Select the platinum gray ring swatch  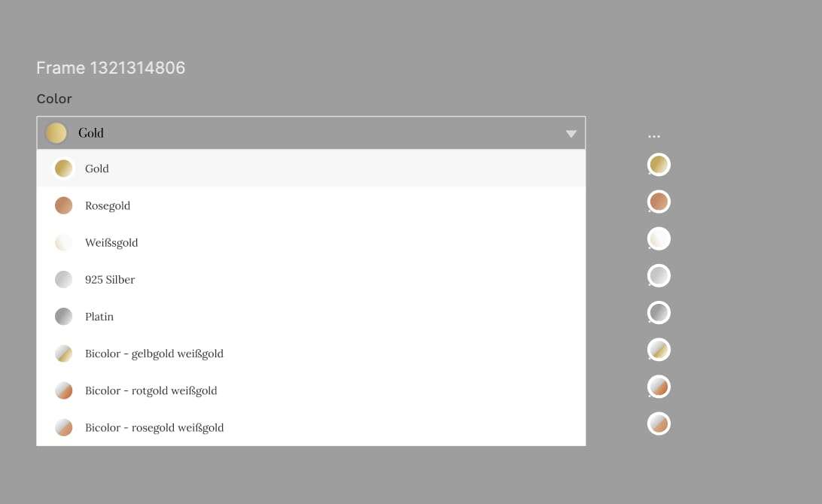point(659,313)
